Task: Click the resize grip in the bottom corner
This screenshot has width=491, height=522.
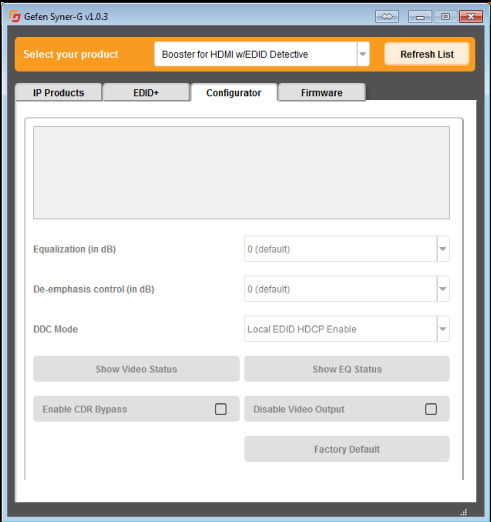Action: (x=464, y=512)
